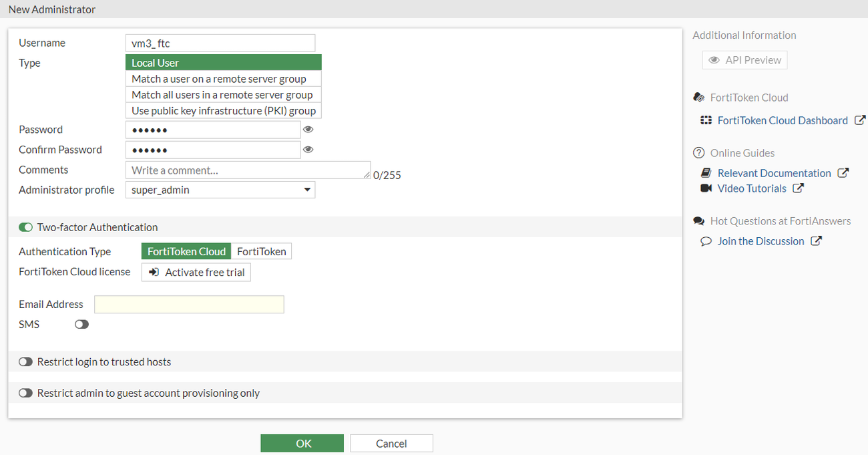Click the question mark icon beside Online Guides
868x455 pixels.
pyautogui.click(x=699, y=152)
